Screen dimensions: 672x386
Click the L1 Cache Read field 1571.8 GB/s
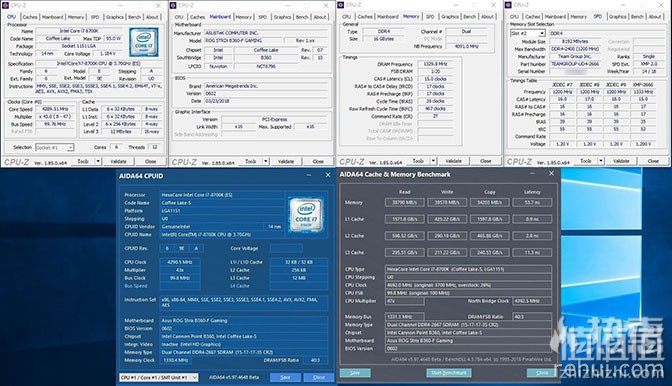(x=405, y=219)
